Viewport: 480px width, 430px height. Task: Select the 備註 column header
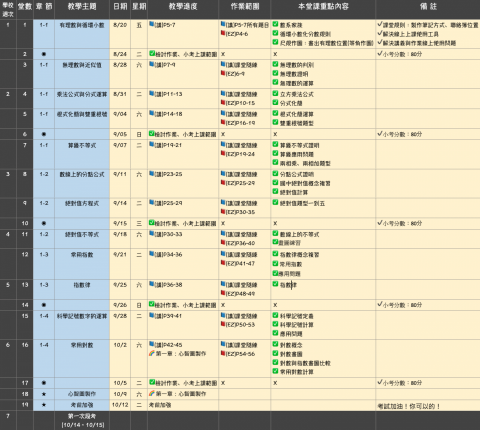428,7
